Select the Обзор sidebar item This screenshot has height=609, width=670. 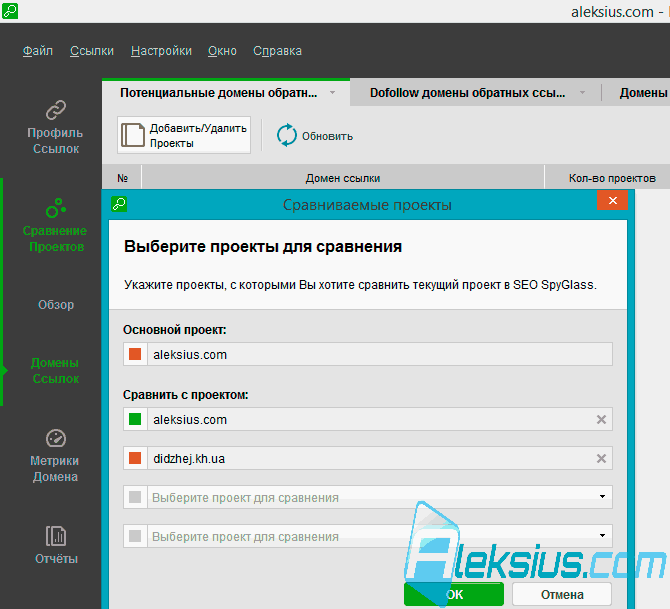(x=56, y=305)
